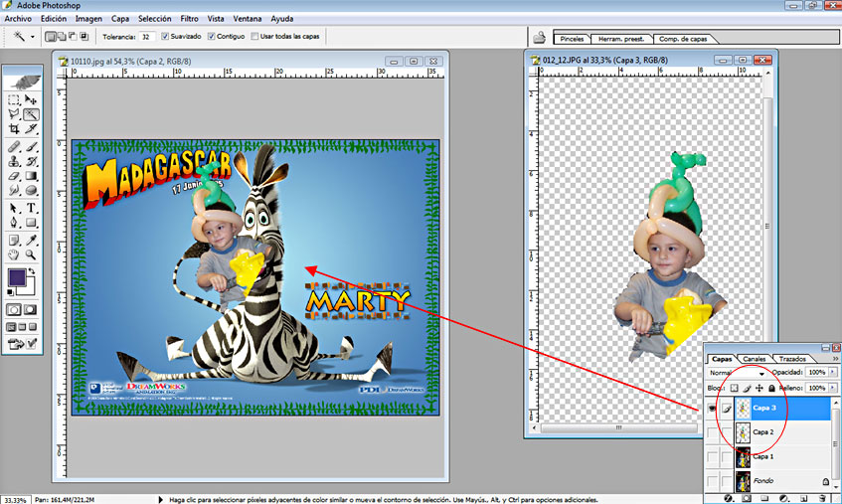Select the History Brush tool
Screen dimensions: 842x504
(x=31, y=161)
